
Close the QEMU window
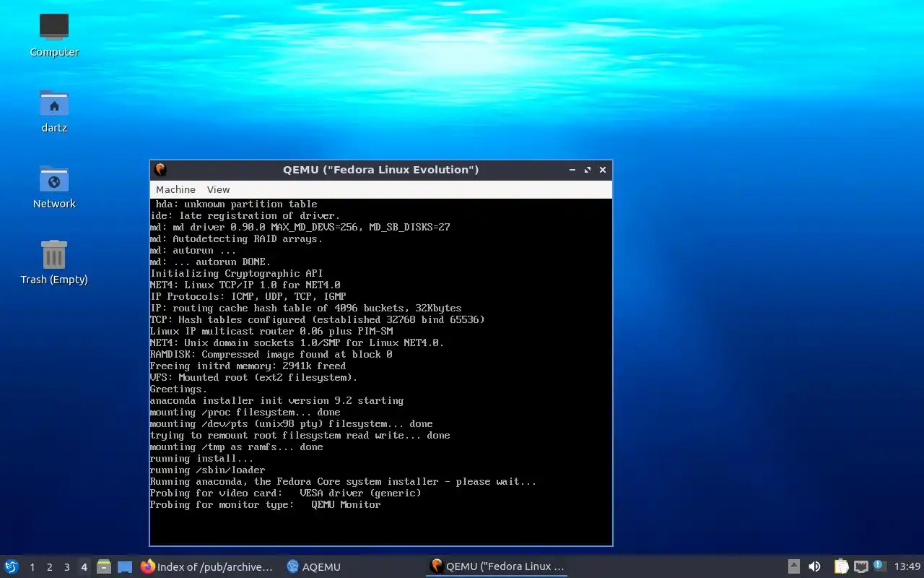click(x=603, y=170)
